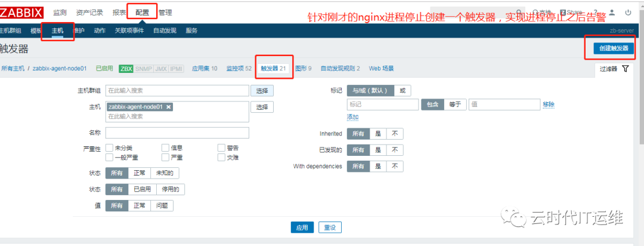644x246 pixels.
Task: Click the 标记 tag name field
Action: tap(383, 104)
